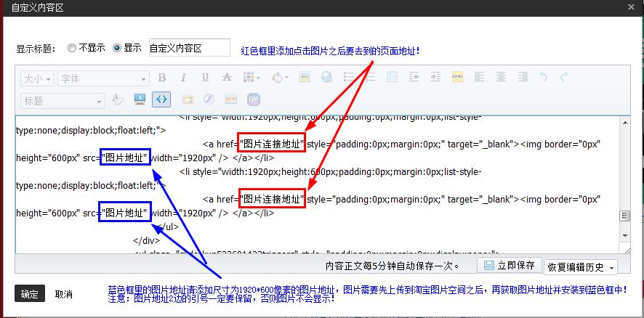Select the 显示 radio button
Screen dimensions: 644x318
[x=117, y=48]
